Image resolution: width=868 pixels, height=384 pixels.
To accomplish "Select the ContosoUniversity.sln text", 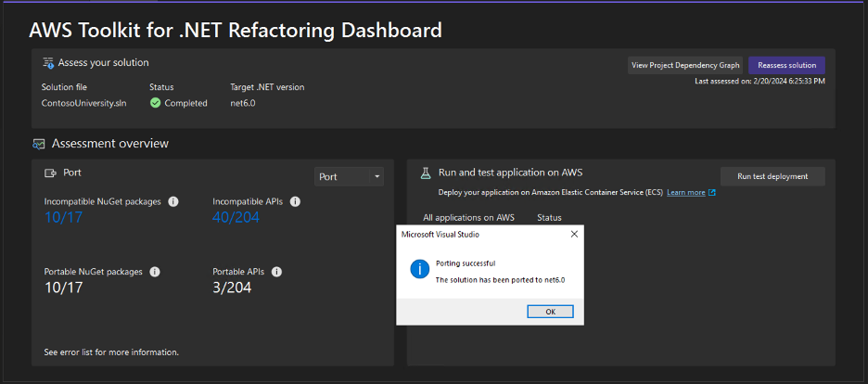I will click(x=84, y=103).
